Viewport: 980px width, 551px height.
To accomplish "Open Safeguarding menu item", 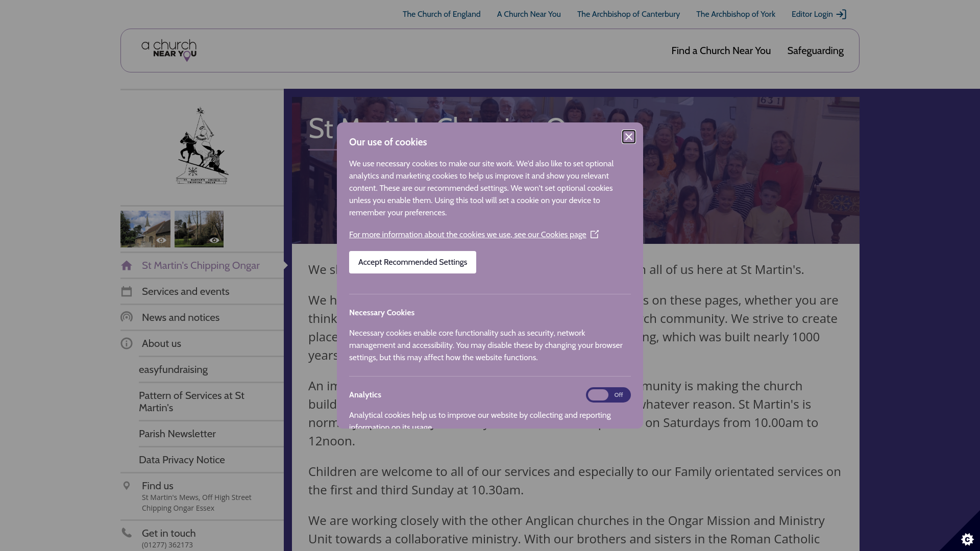I will click(x=815, y=51).
